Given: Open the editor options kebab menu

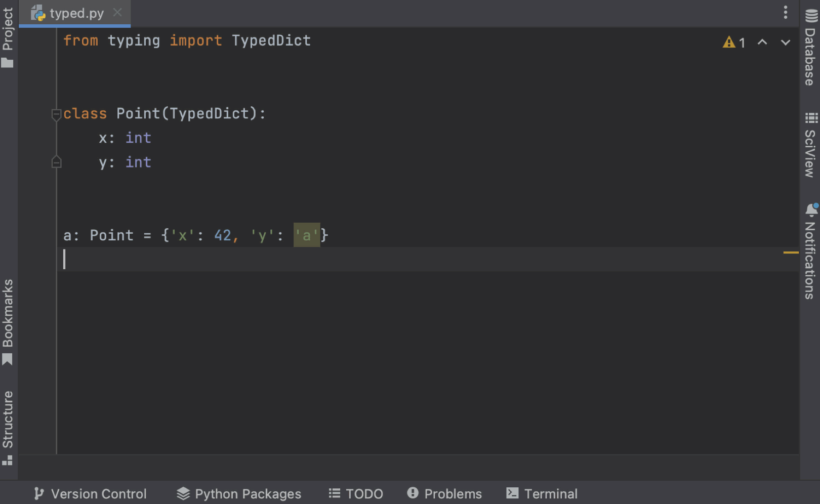Looking at the screenshot, I should 785,13.
